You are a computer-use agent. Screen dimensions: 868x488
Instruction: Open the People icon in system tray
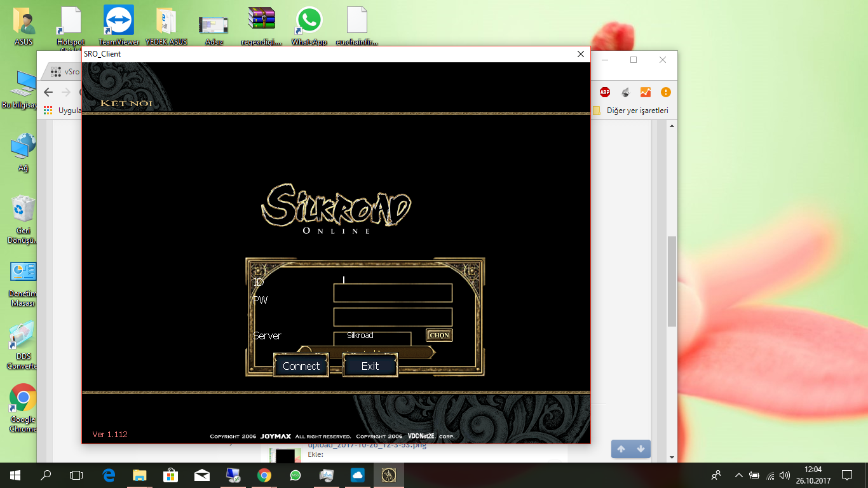point(716,475)
